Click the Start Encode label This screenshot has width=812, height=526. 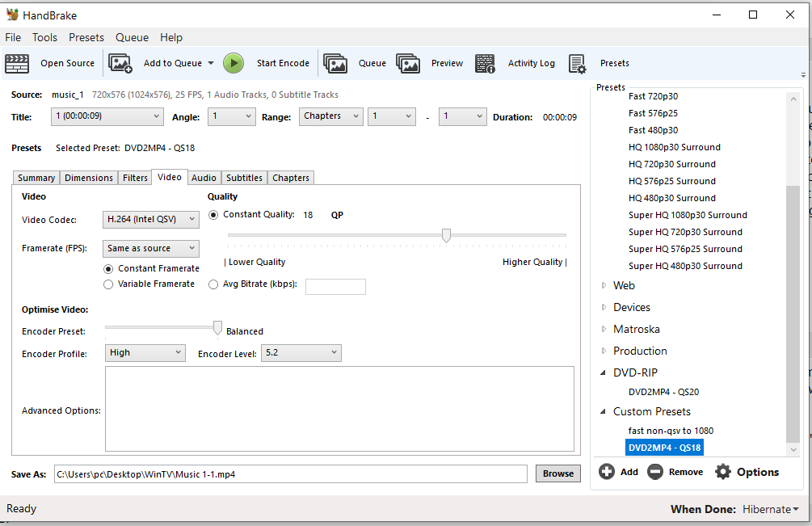coord(283,63)
